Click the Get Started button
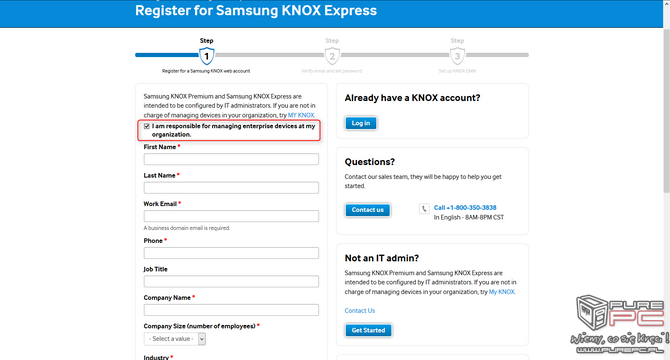The height and width of the screenshot is (360, 670). tap(368, 330)
